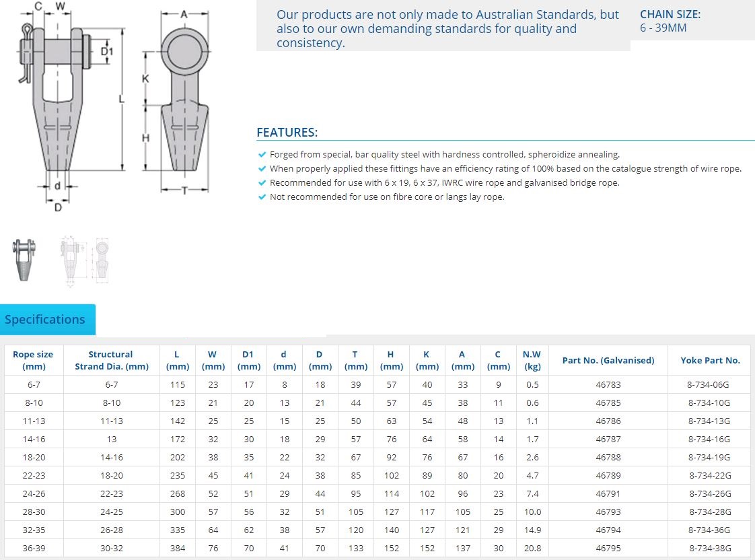The height and width of the screenshot is (560, 755).
Task: Click yoke part 8-734-22G
Action: (x=710, y=476)
